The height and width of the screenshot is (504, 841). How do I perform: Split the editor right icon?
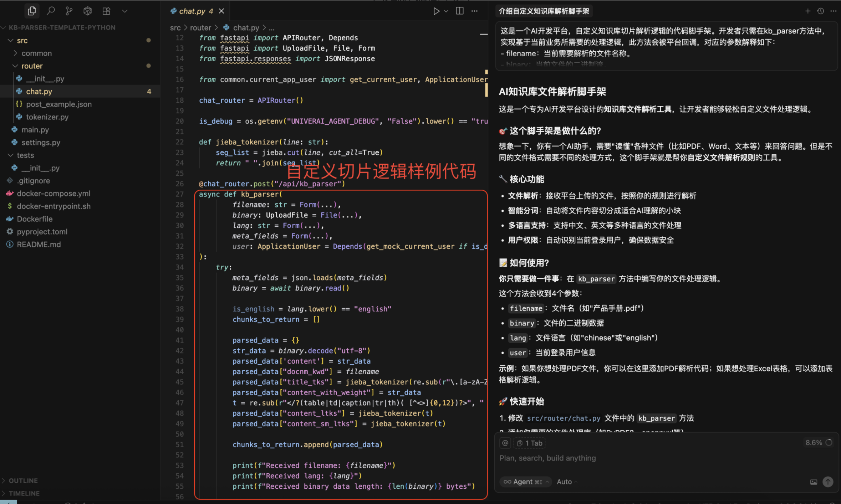click(x=459, y=11)
